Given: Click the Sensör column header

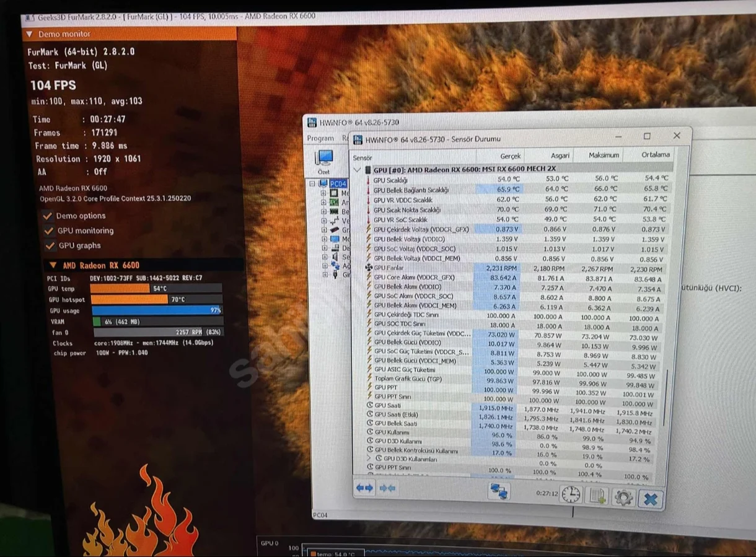Looking at the screenshot, I should (x=363, y=158).
